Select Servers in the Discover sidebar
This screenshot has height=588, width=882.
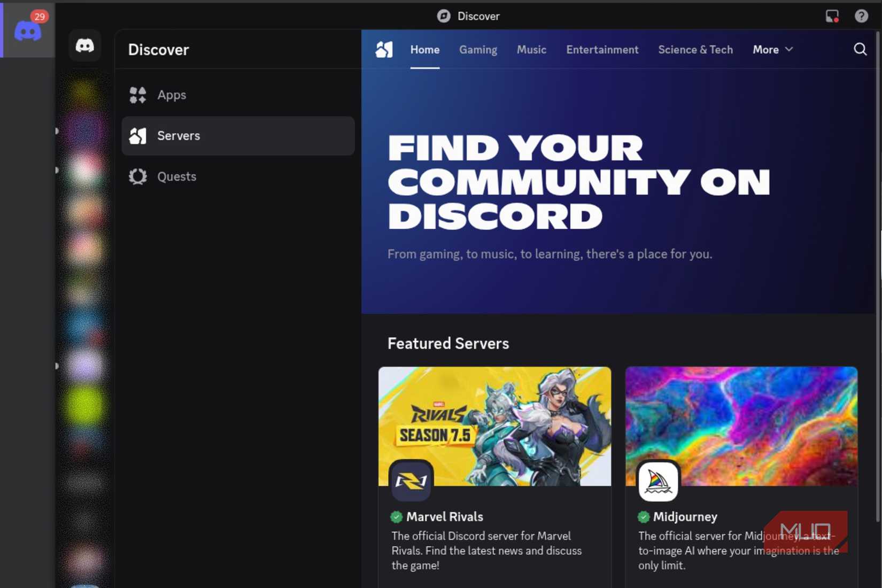pos(238,136)
